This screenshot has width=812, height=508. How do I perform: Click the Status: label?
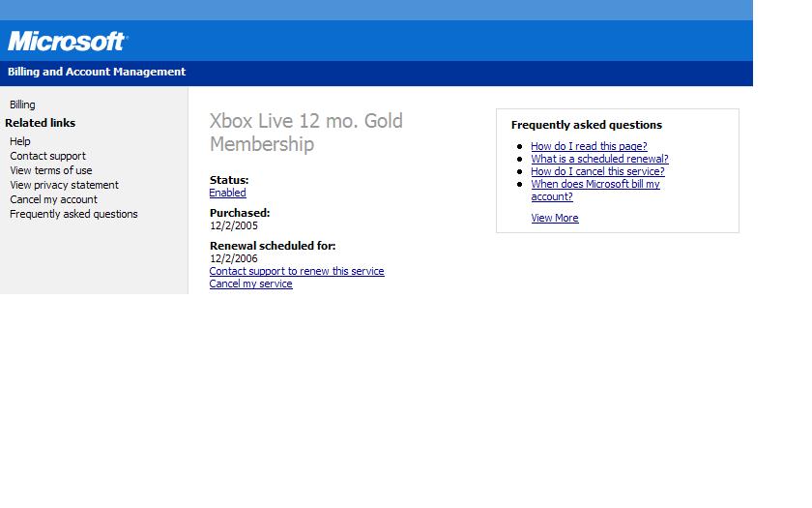point(229,180)
